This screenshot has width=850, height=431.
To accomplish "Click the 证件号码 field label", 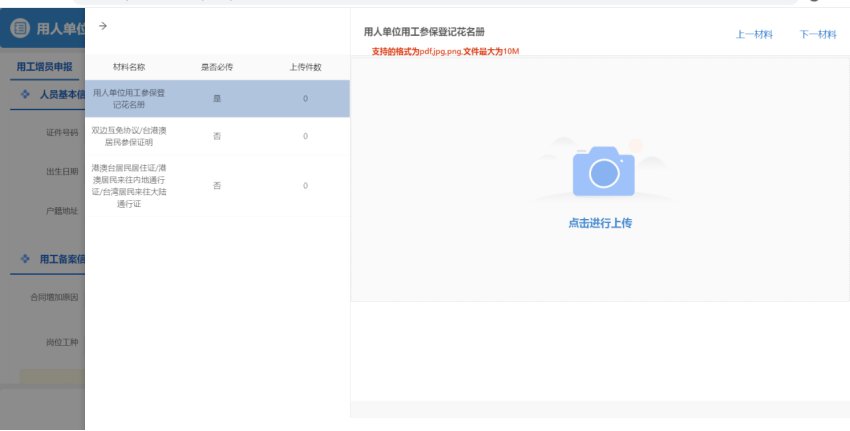I will (x=62, y=132).
